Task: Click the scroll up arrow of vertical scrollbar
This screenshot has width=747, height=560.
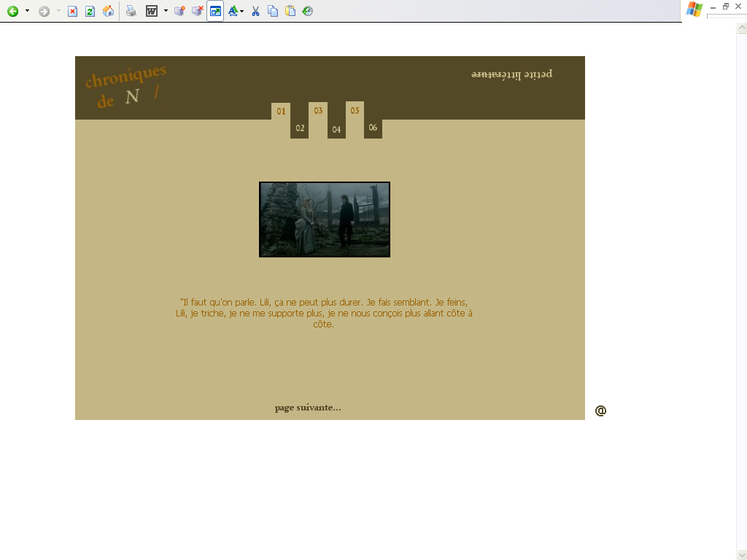Action: tap(742, 28)
